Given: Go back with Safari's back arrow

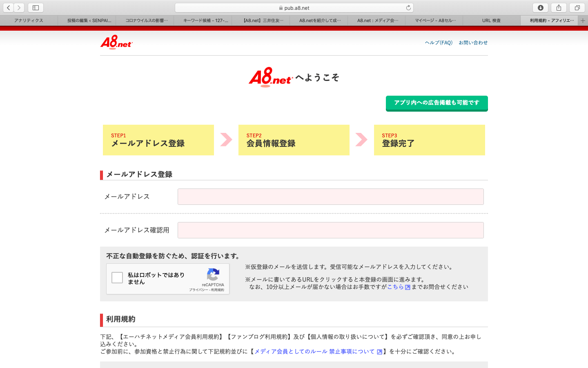Looking at the screenshot, I should tap(9, 8).
